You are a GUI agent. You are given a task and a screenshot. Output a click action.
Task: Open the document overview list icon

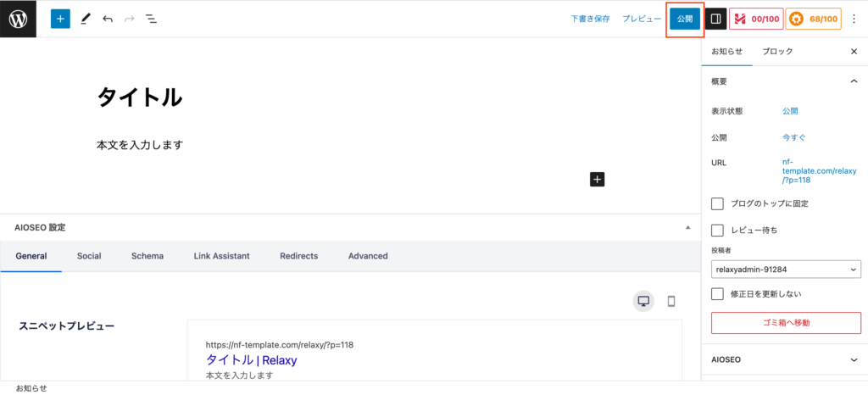click(151, 19)
